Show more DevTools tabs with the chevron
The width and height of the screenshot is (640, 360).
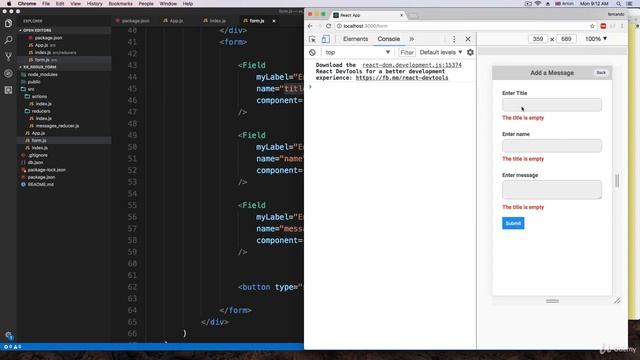(411, 39)
